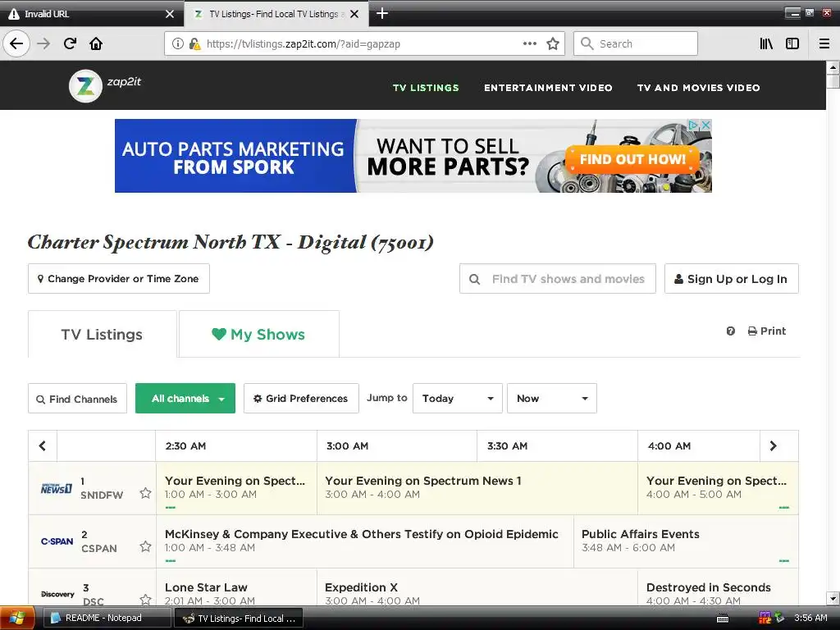Click the page vertical scrollbar up arrow

click(x=833, y=68)
